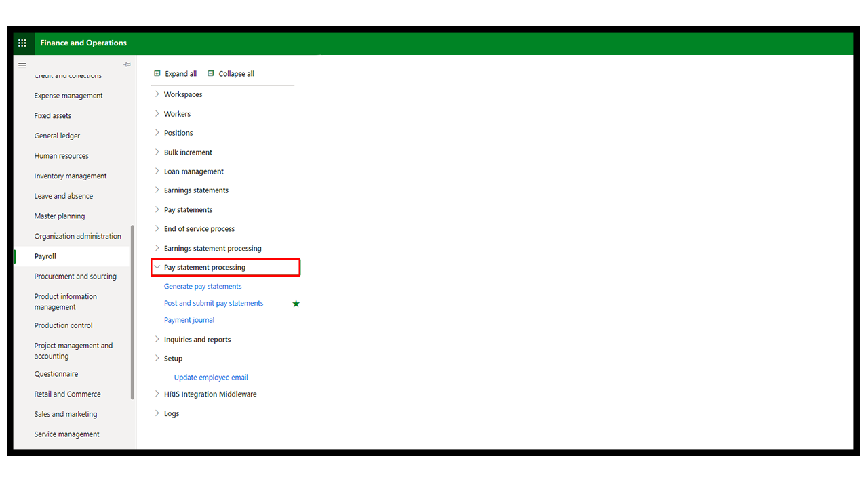The image size is (868, 488).
Task: Click the Expand all button label
Action: [181, 74]
